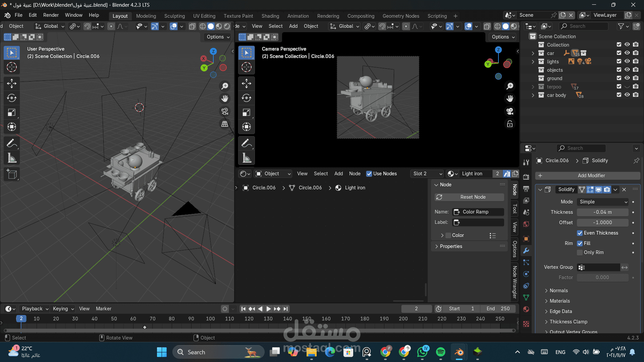Open the Material properties tab icon
644x362 pixels.
pos(526,309)
